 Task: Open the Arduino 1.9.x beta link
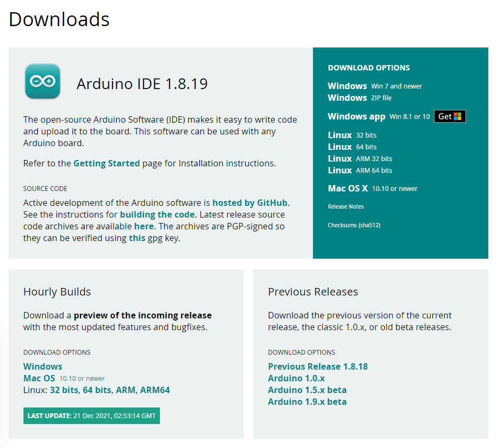[x=307, y=402]
